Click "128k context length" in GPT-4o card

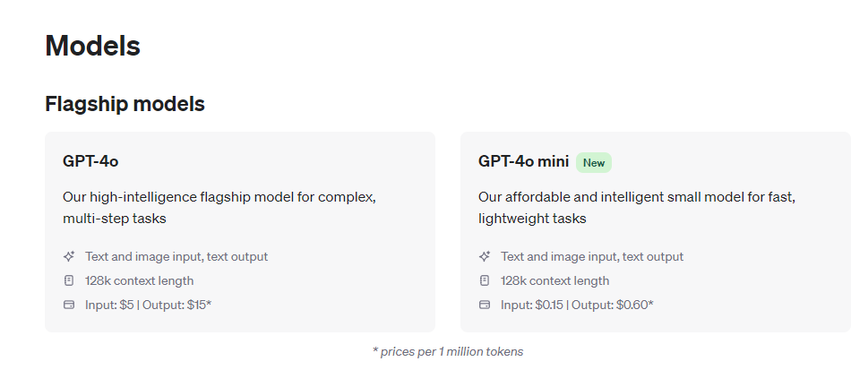point(139,280)
